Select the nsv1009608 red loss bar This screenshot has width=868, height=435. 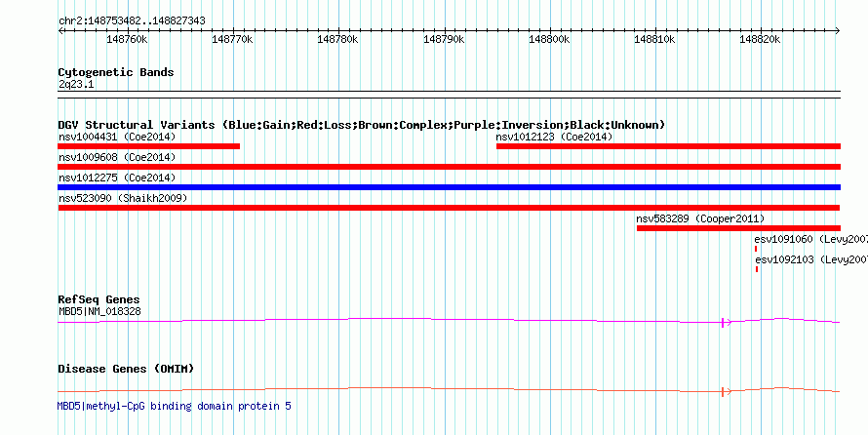click(x=449, y=167)
